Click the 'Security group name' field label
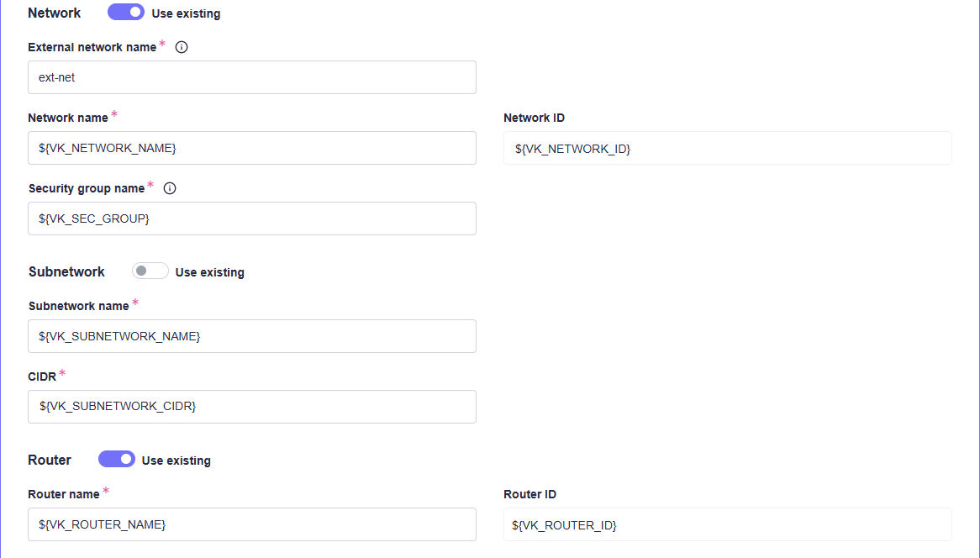The image size is (980, 558). (x=87, y=188)
